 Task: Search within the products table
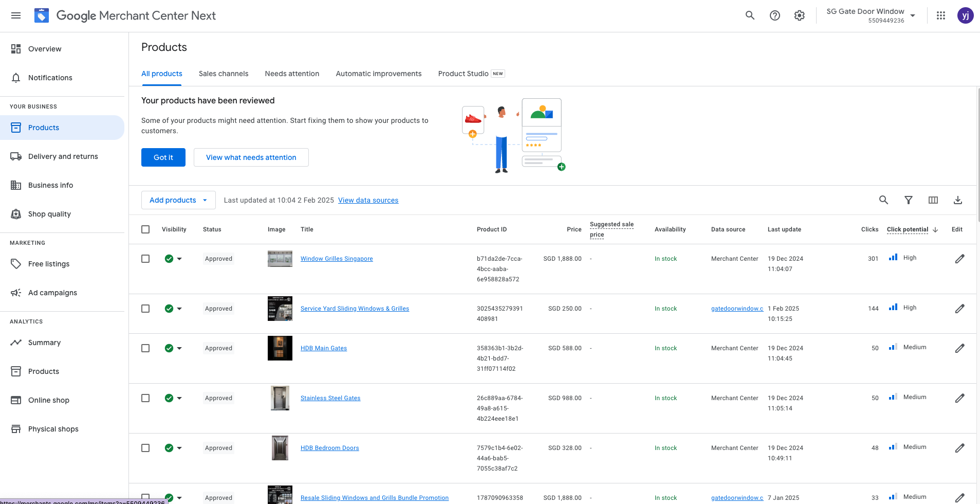pos(883,200)
